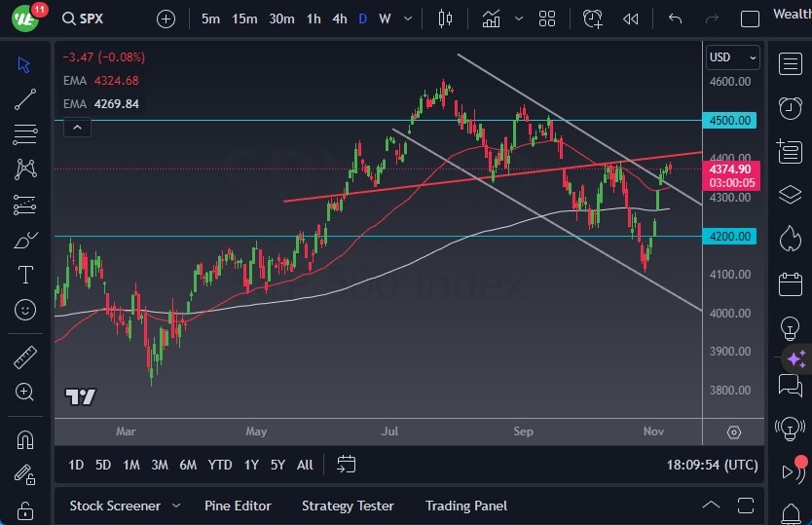Toggle the magnet snap mode

click(25, 439)
